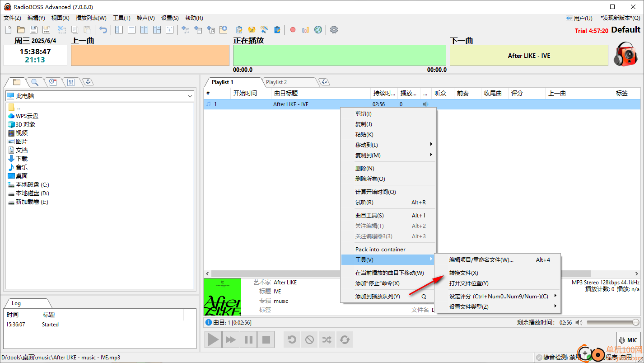Click the red record dot toolbar icon
This screenshot has height=363, width=644.
pyautogui.click(x=293, y=30)
